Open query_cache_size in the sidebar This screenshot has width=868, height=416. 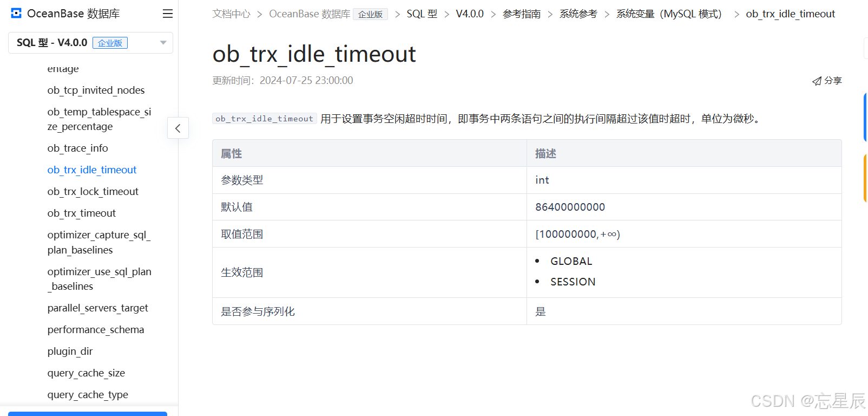click(86, 373)
